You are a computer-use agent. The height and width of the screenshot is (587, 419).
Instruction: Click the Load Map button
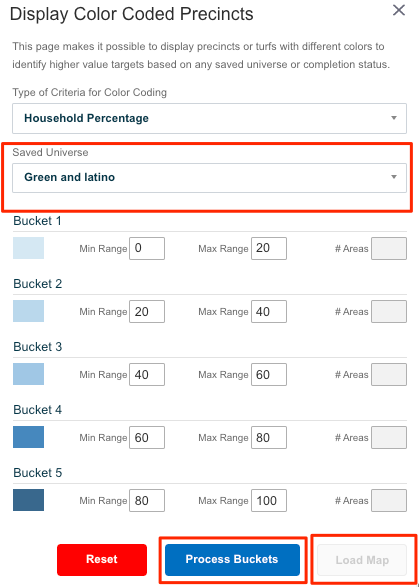pyautogui.click(x=362, y=560)
